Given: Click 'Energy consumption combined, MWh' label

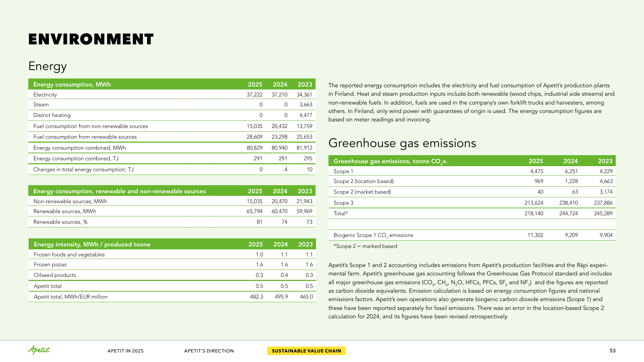Looking at the screenshot, I should click(x=80, y=148).
